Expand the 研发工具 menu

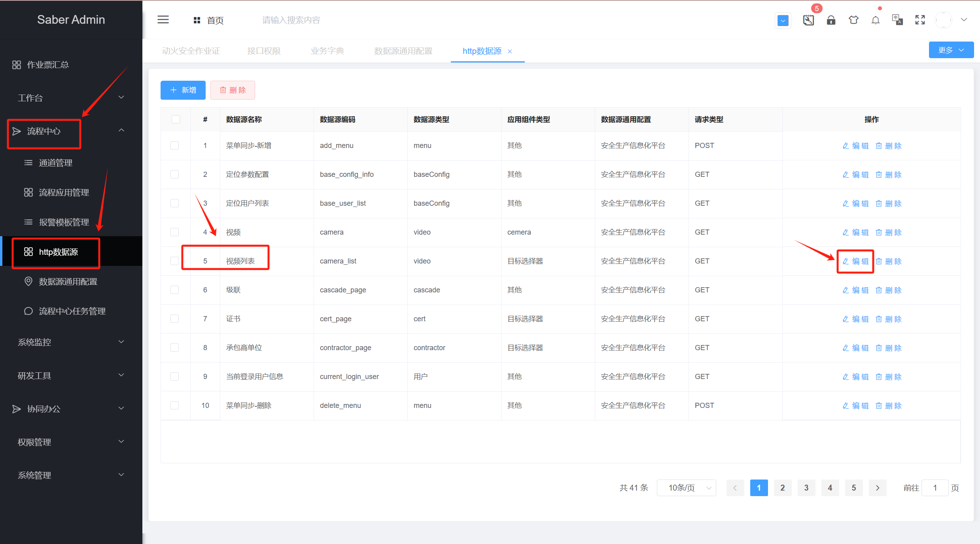point(71,375)
